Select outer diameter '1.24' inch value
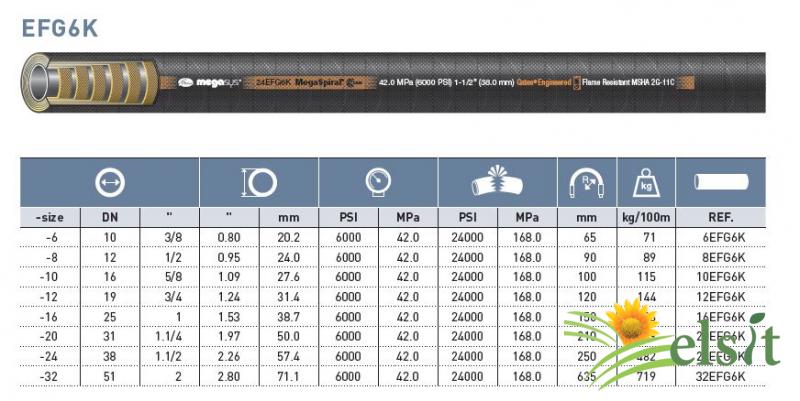 pos(229,297)
